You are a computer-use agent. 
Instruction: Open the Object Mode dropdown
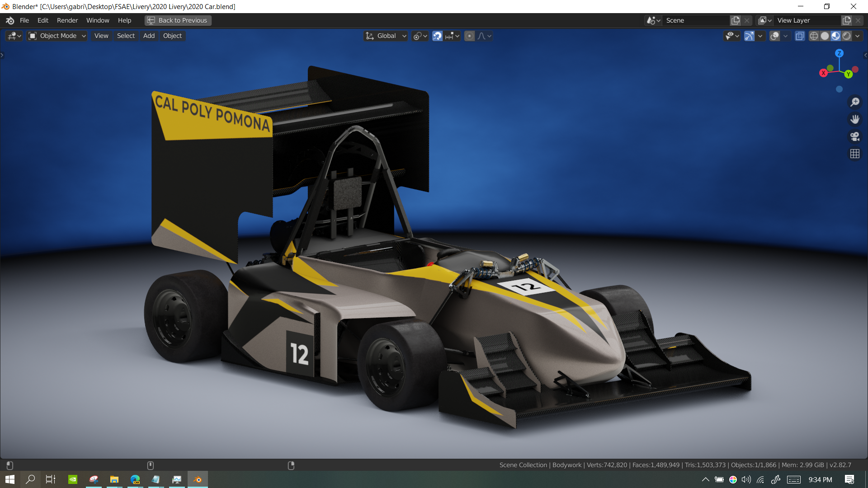(57, 36)
